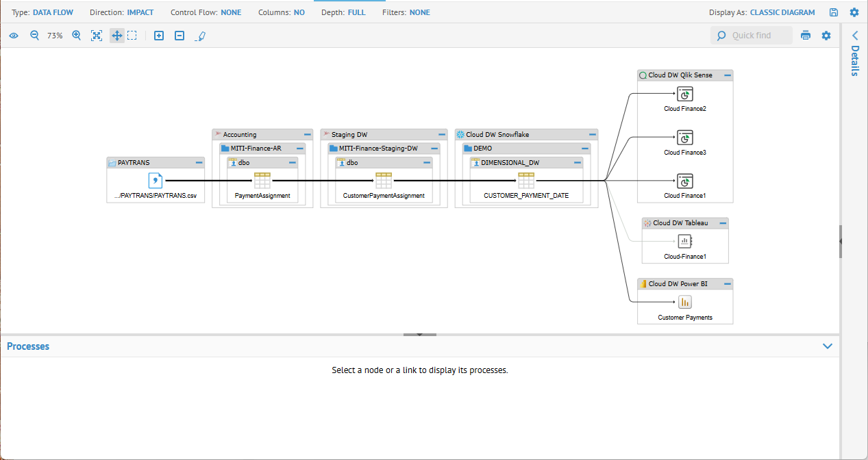Click the save icon next to Classic Diagram
Screen dimensions: 868x460
point(834,12)
